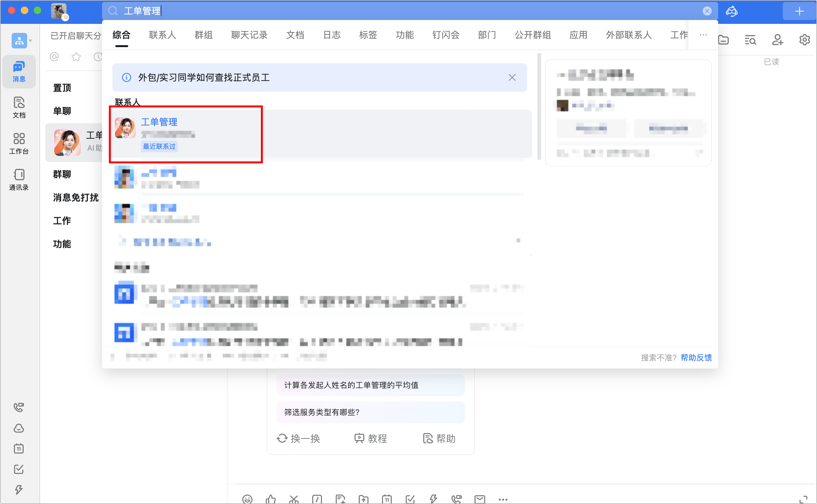The image size is (817, 504).
Task: Switch to the 功能 search tab
Action: [x=405, y=35]
